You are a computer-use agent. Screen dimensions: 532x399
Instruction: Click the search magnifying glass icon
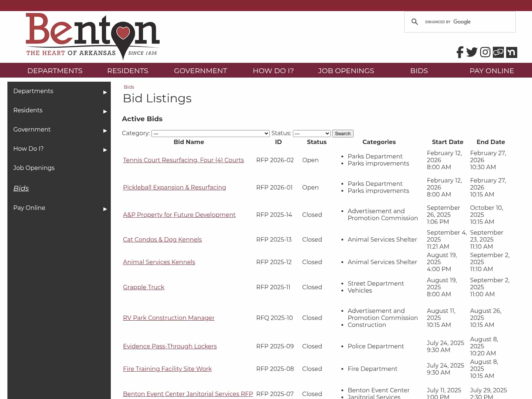pyautogui.click(x=415, y=21)
